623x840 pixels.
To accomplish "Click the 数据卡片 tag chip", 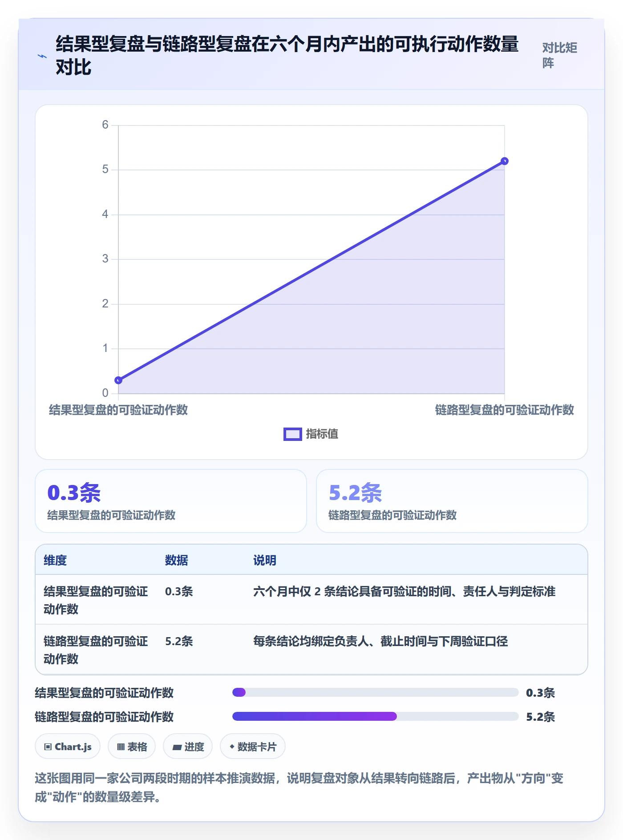I will point(253,747).
